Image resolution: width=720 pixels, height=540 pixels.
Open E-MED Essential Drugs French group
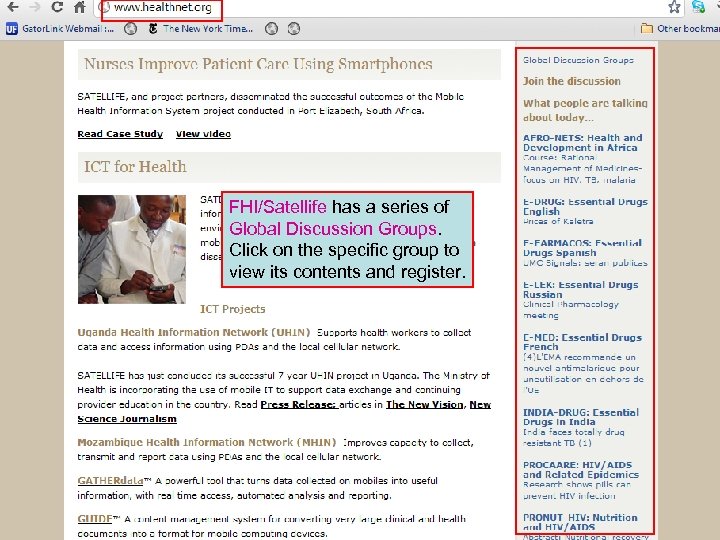point(582,342)
